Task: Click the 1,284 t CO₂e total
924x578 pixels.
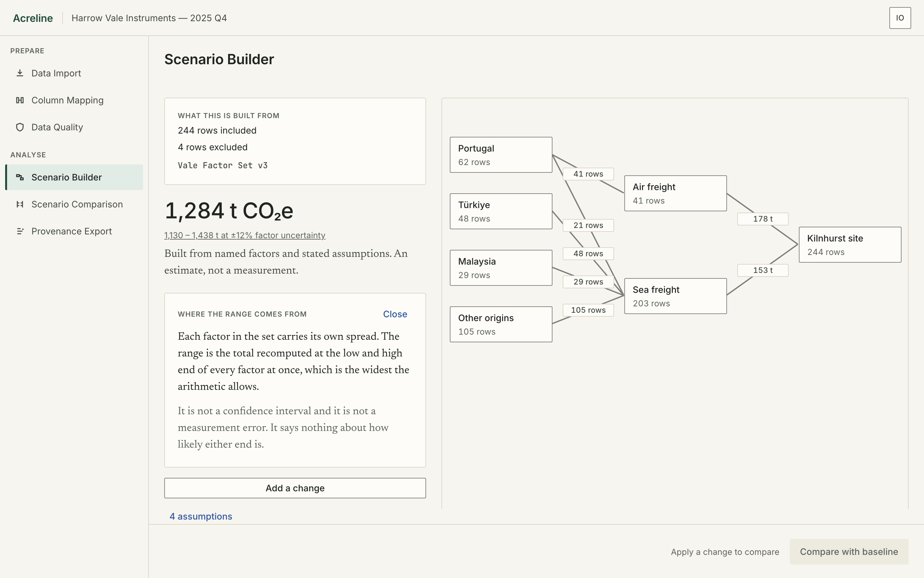Action: (229, 211)
